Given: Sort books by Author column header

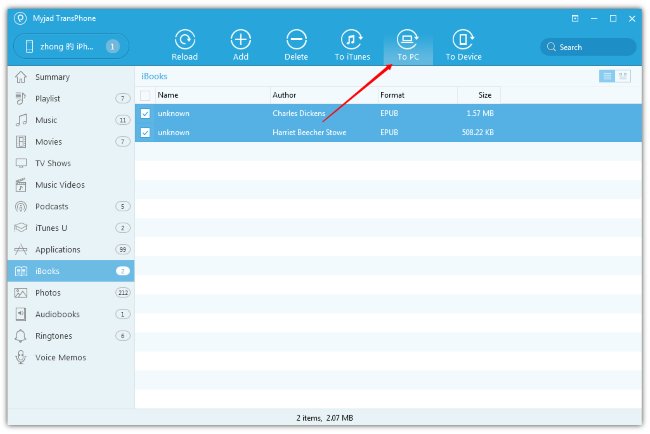Looking at the screenshot, I should 284,95.
